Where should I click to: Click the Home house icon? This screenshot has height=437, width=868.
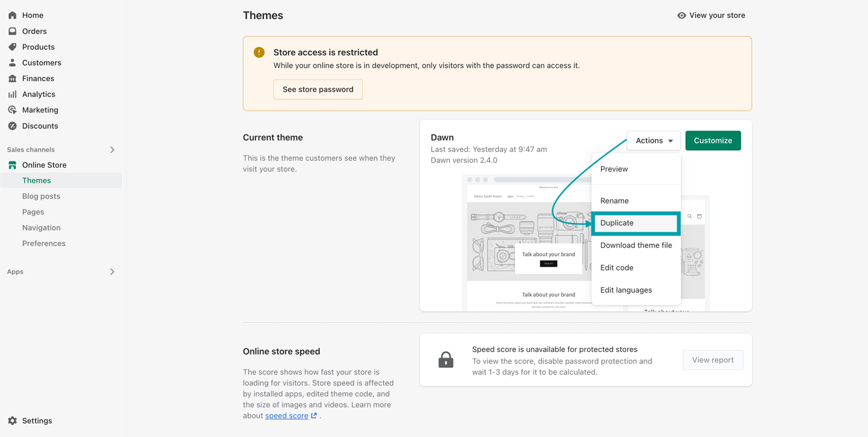click(x=12, y=15)
